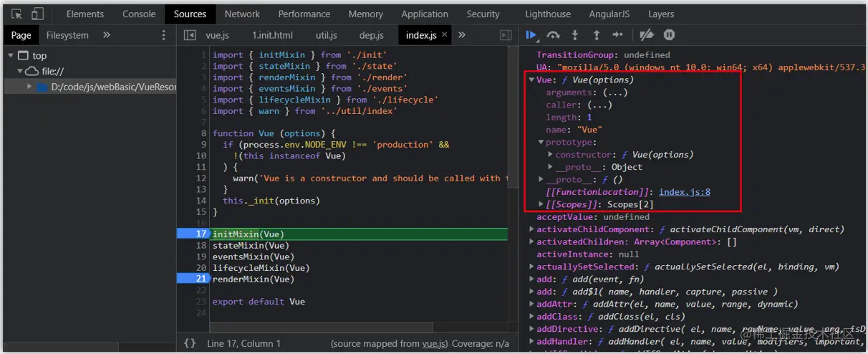
Task: Switch to the Filesystem navigator tab
Action: 67,35
